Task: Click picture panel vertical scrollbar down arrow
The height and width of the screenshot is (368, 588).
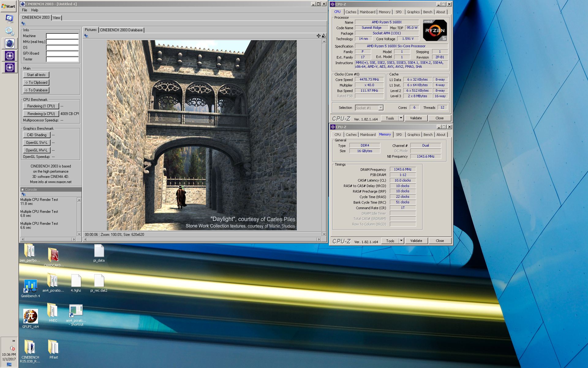Action: click(324, 234)
